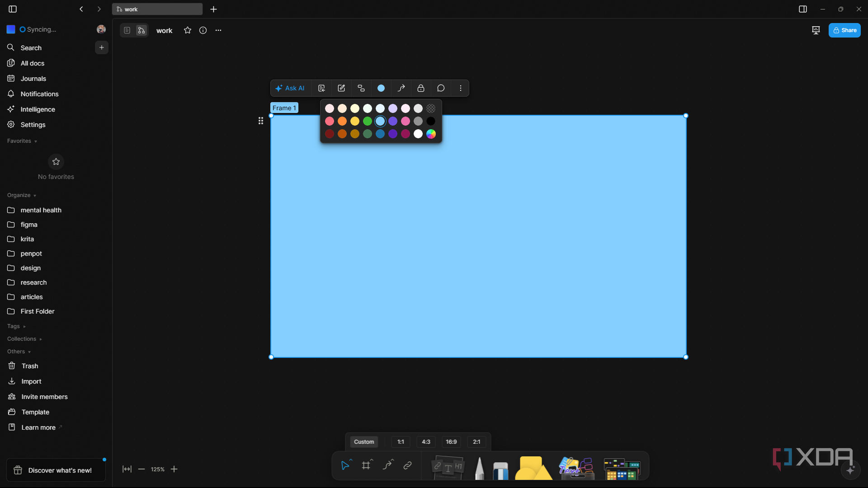Select the transparent color swatch
The height and width of the screenshot is (488, 868).
pos(431,108)
